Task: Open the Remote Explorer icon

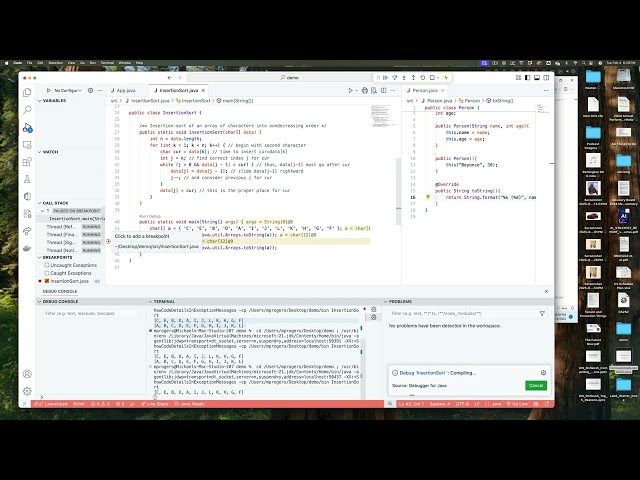Action: [27, 145]
